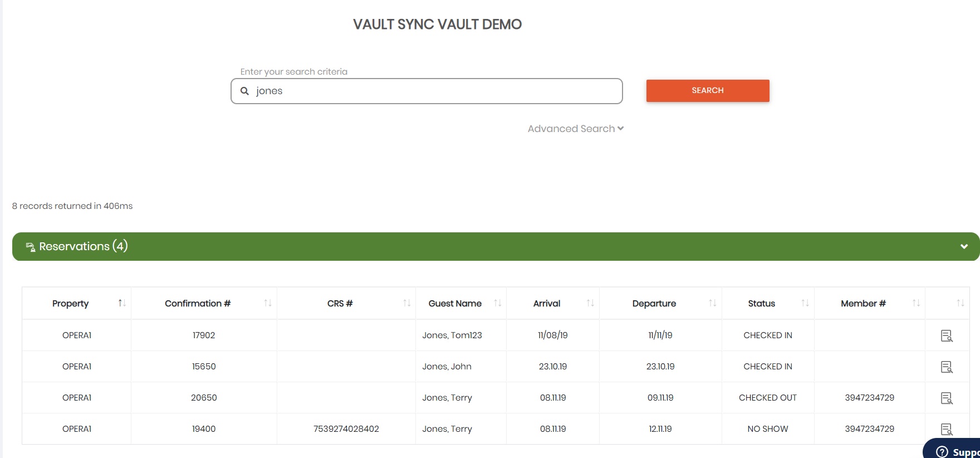Click the Status column header

762,304
